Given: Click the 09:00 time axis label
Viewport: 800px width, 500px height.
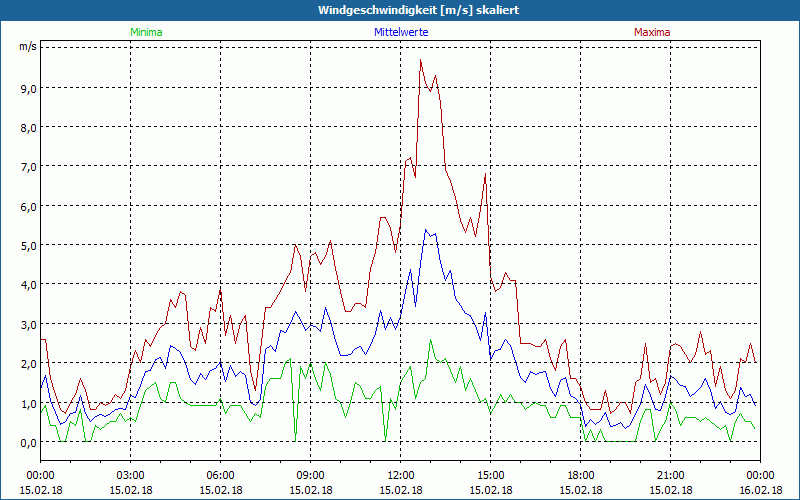Looking at the screenshot, I should (310, 476).
